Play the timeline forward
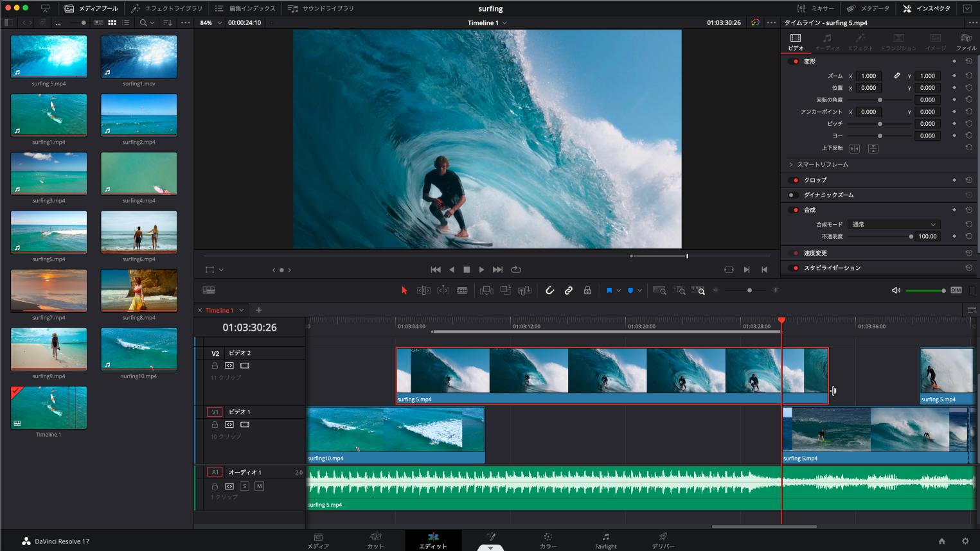980x551 pixels. (x=481, y=270)
